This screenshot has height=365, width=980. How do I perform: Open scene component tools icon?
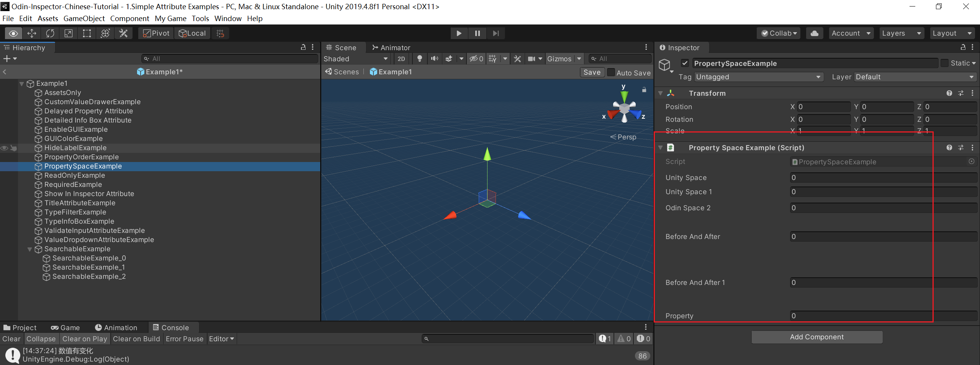(517, 59)
